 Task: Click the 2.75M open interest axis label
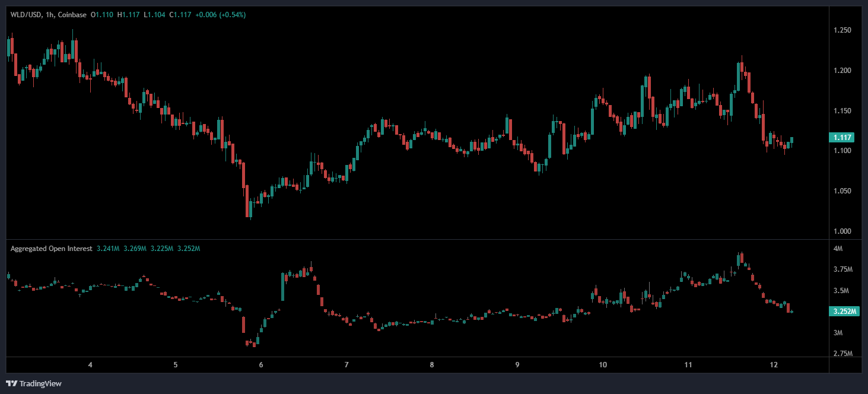click(x=842, y=354)
